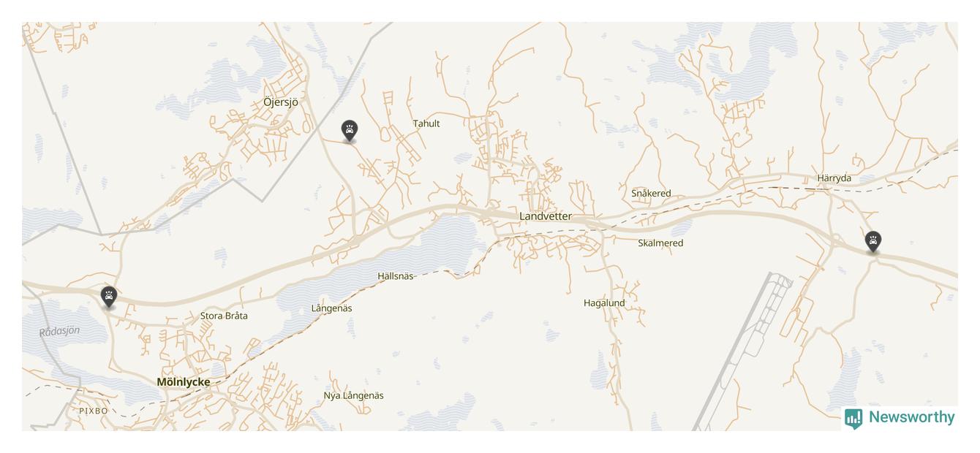Click the car marker near Tahult
Image resolution: width=980 pixels, height=453 pixels.
(x=350, y=131)
